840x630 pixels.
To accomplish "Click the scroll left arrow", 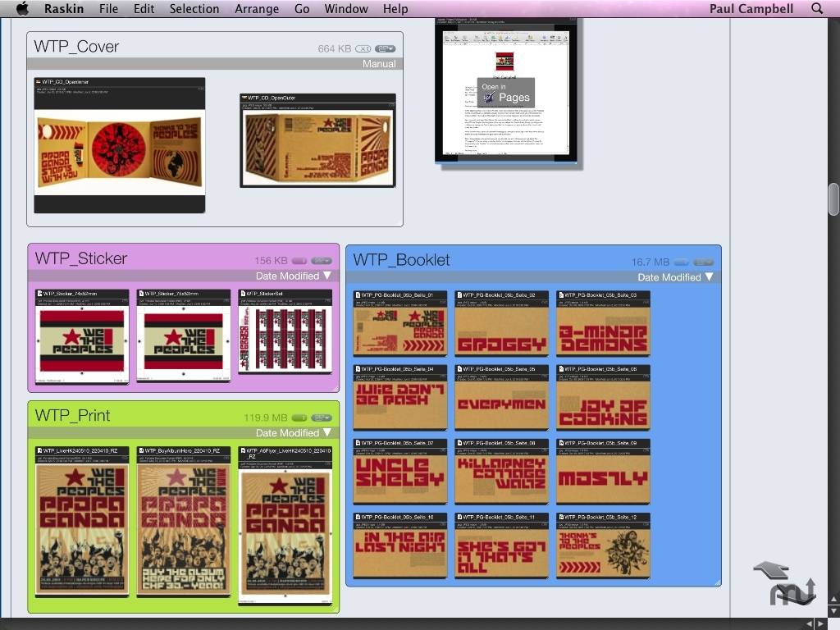I will coord(809,624).
